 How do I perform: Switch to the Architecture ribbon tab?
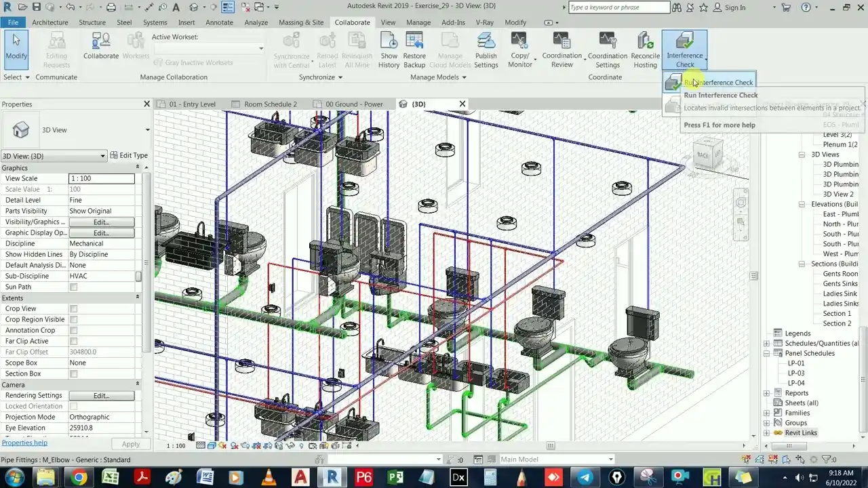click(x=50, y=22)
